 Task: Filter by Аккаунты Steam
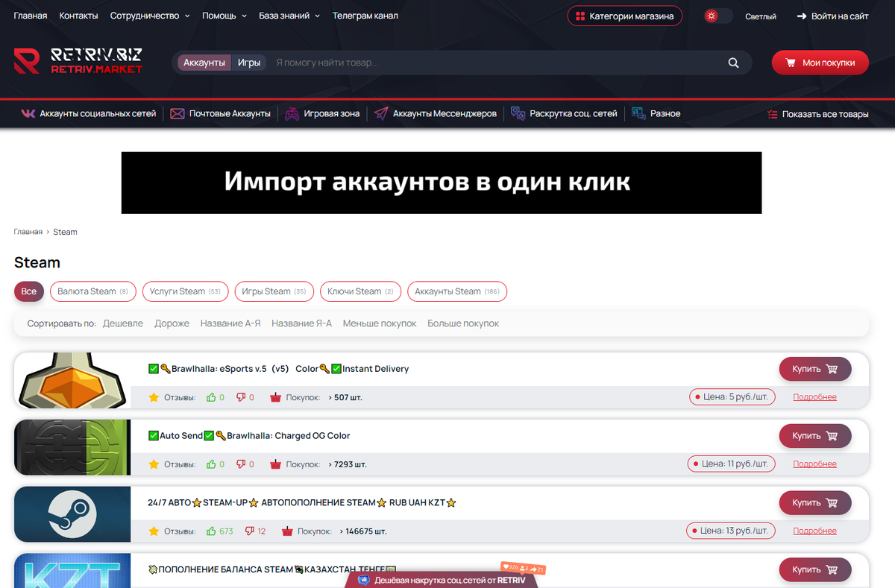click(457, 291)
